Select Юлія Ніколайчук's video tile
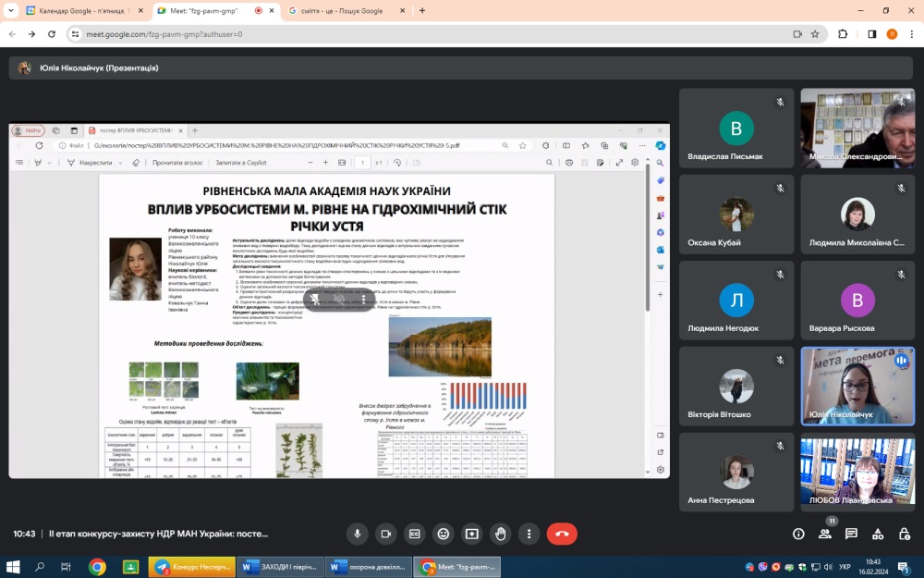 [857, 386]
